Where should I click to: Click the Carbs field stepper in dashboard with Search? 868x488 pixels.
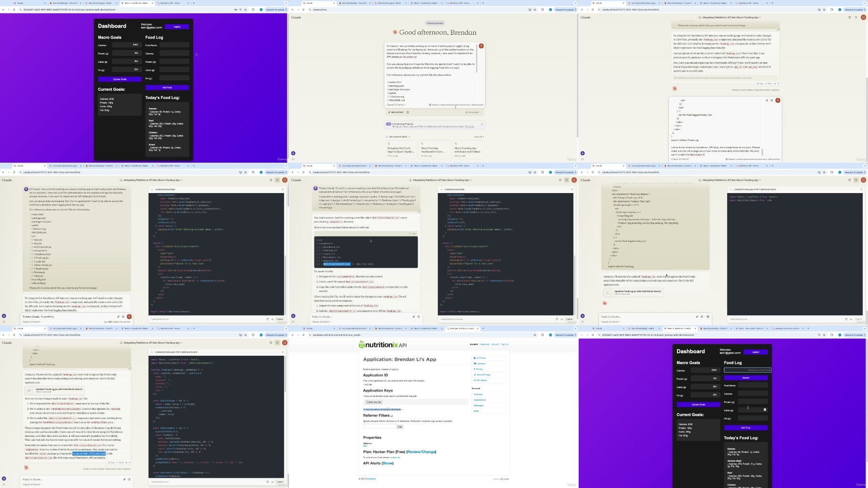[765, 410]
